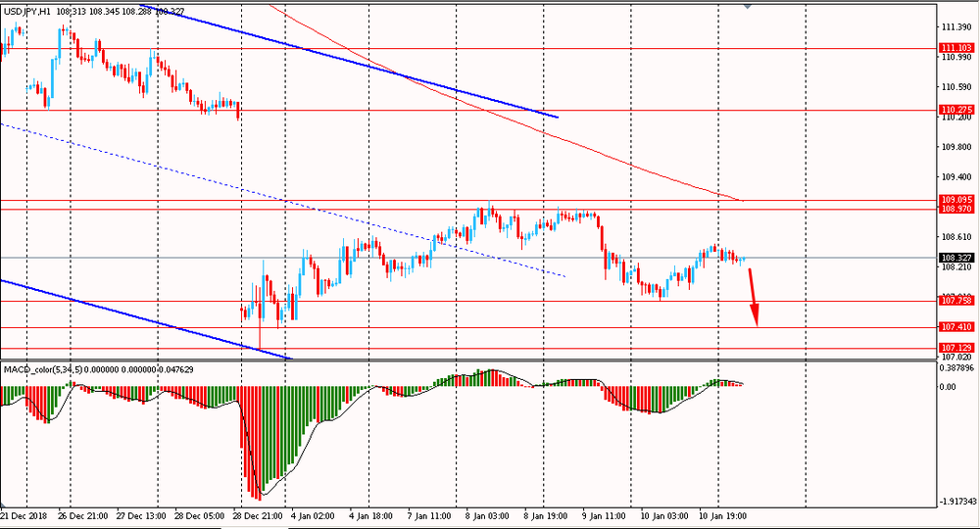Click the 110.225 red price label
This screenshot has height=529, width=980.
coord(955,110)
